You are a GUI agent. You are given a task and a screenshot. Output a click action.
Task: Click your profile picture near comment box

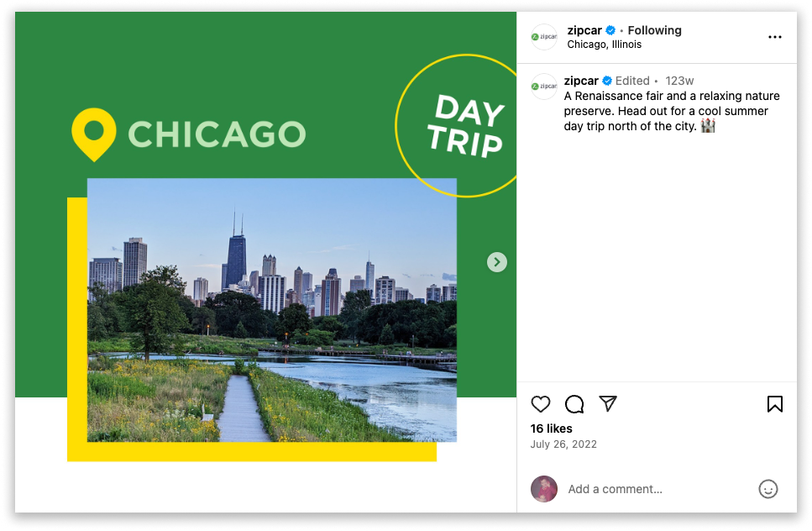pos(544,489)
